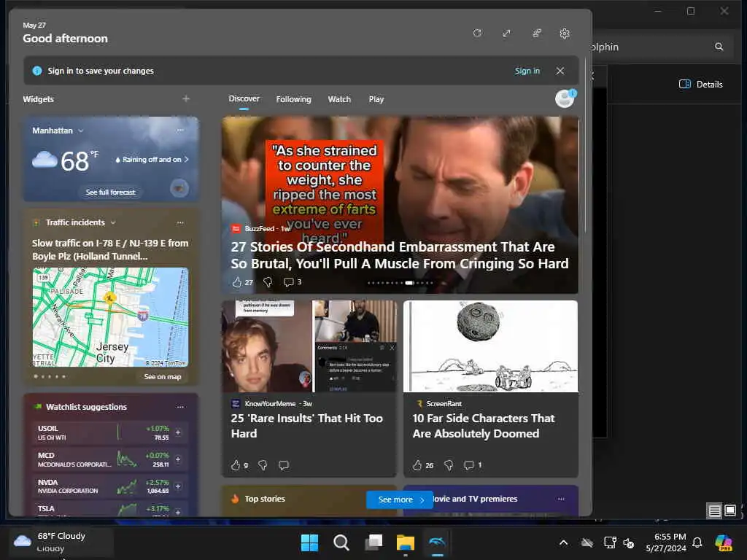Open comments on Far Side article
Image resolution: width=747 pixels, height=560 pixels.
pos(473,465)
